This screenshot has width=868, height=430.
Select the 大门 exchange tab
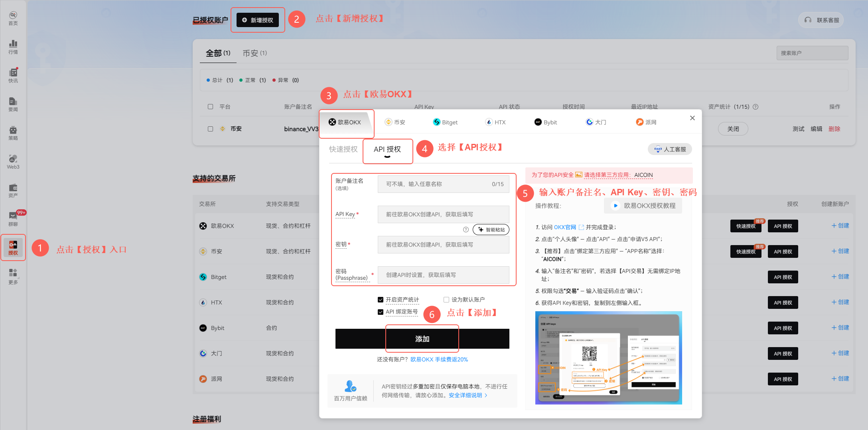pyautogui.click(x=596, y=122)
